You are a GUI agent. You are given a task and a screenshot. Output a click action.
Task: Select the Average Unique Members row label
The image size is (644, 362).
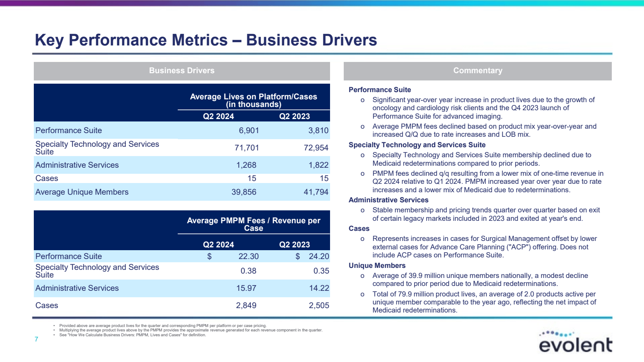[82, 192]
